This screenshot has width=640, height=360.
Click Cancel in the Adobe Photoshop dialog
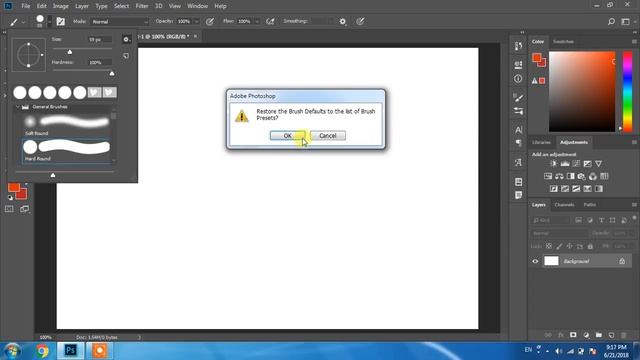(328, 136)
